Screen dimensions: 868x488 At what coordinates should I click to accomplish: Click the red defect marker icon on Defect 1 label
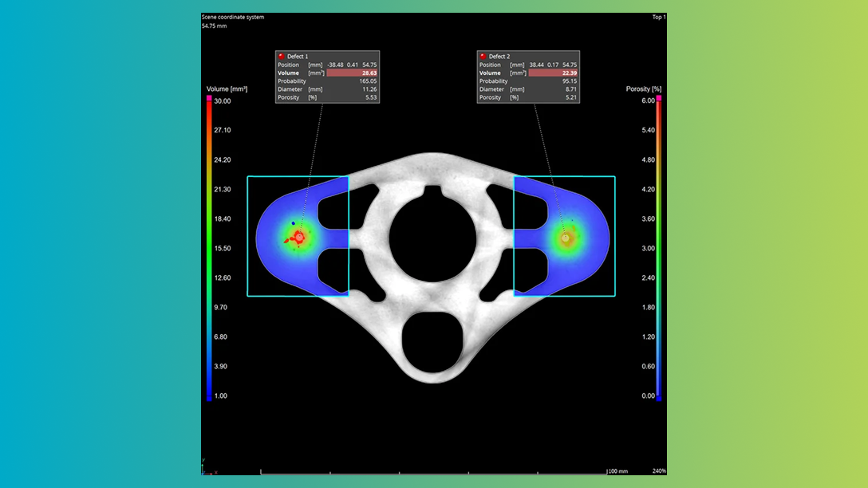(x=281, y=56)
